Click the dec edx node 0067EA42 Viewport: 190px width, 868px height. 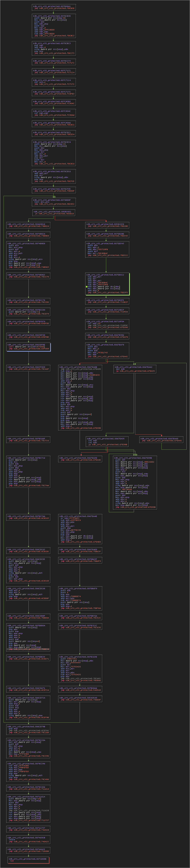(135, 369)
